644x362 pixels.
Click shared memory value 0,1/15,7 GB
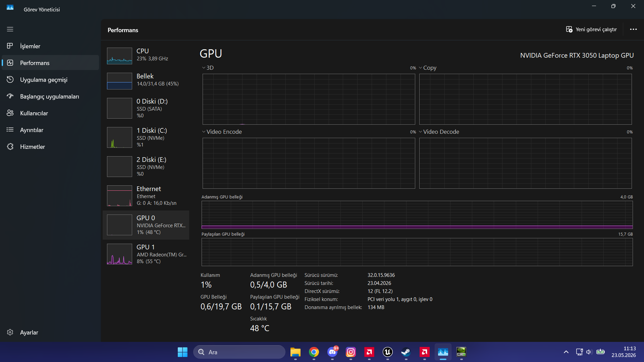[x=271, y=307]
